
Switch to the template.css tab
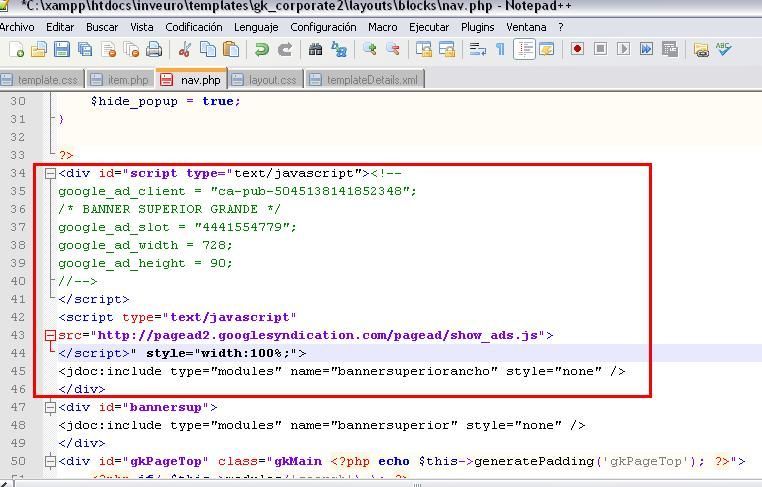click(41, 80)
